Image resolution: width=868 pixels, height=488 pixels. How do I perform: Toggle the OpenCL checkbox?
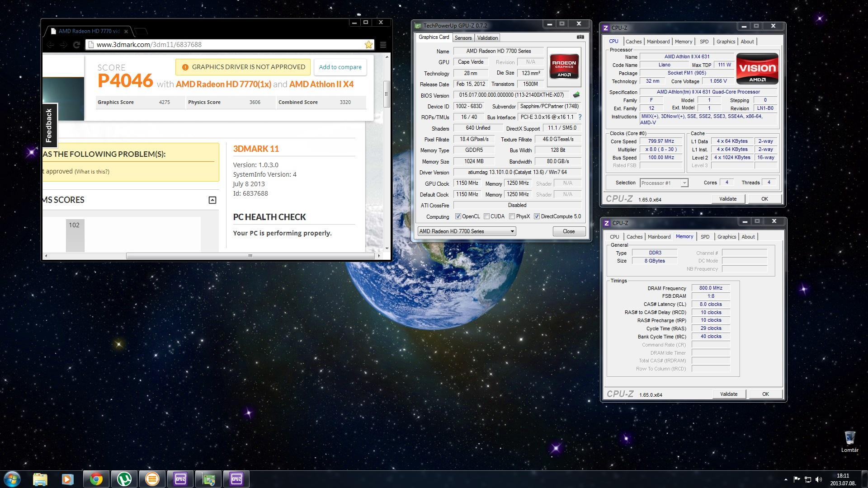[x=458, y=216]
